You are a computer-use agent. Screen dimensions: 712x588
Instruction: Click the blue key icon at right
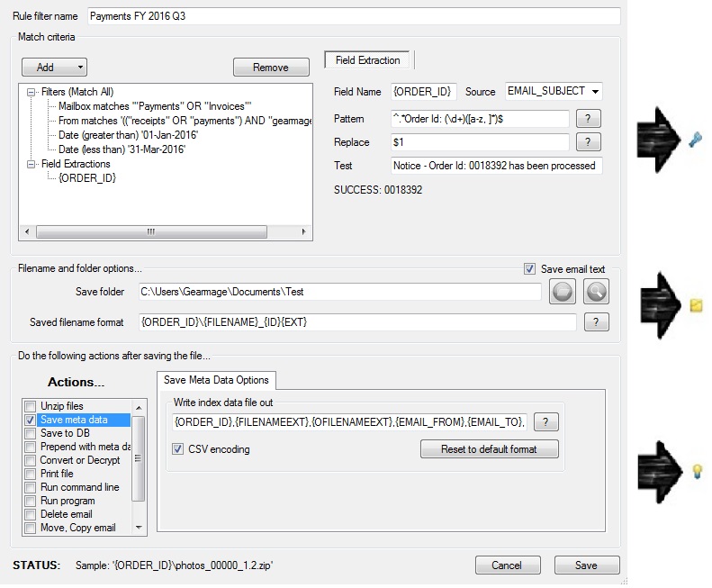tap(695, 140)
